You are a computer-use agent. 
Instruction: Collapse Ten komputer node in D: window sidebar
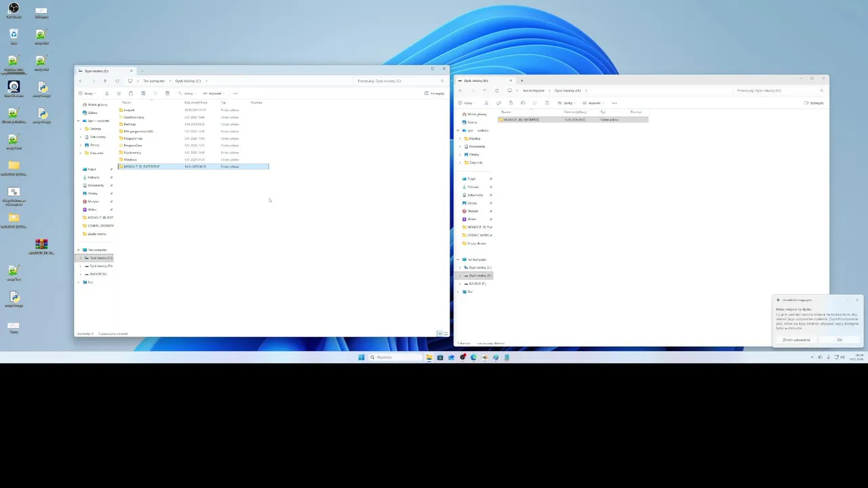tap(458, 260)
